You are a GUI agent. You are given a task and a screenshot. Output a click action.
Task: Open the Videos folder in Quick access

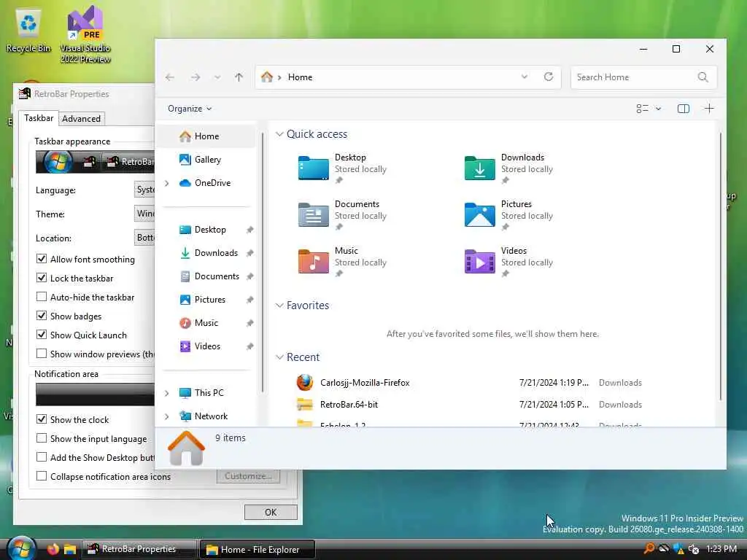508,262
